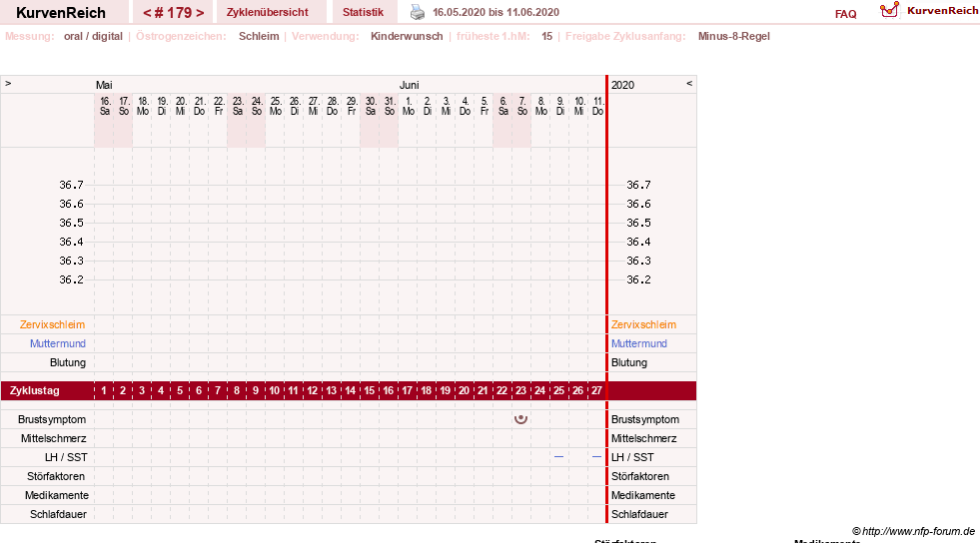The width and height of the screenshot is (980, 543).
Task: Click the date range 16.05.2020 bis 11.06.2020
Action: [495, 12]
